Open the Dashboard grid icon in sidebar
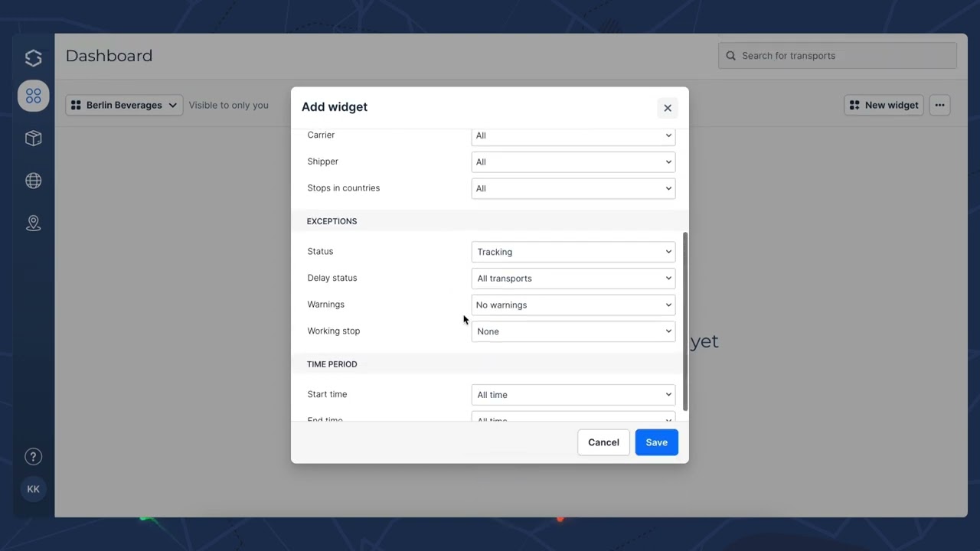Viewport: 980px width, 551px height. tap(33, 96)
